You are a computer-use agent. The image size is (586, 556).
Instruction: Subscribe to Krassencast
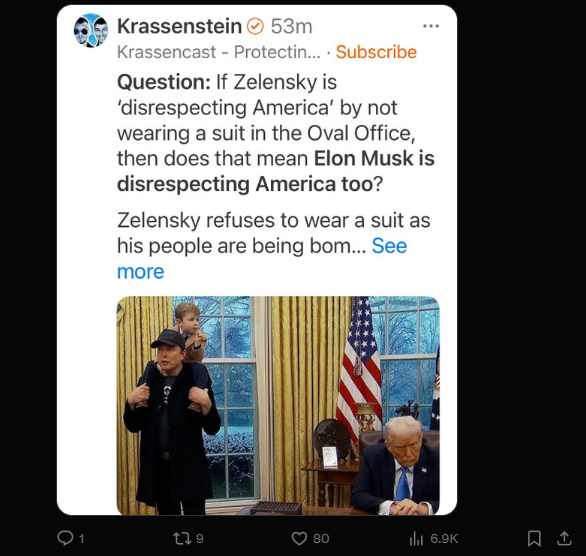tap(376, 52)
